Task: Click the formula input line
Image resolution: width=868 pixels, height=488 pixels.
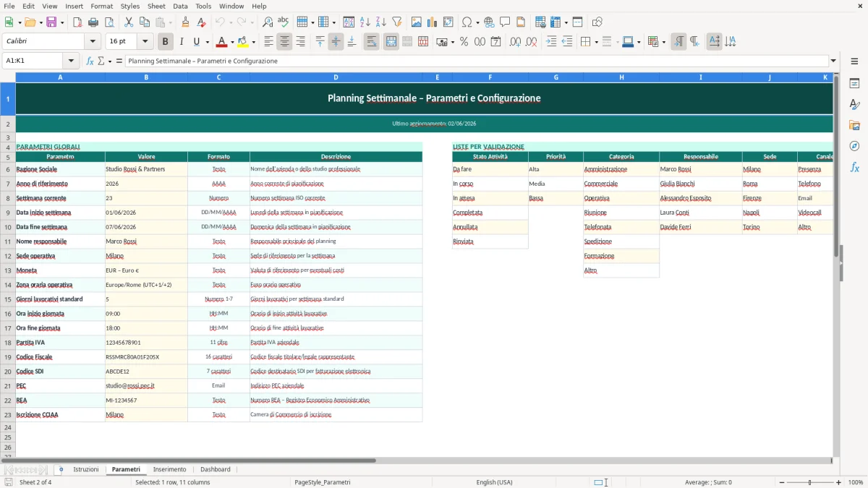Action: coord(477,61)
